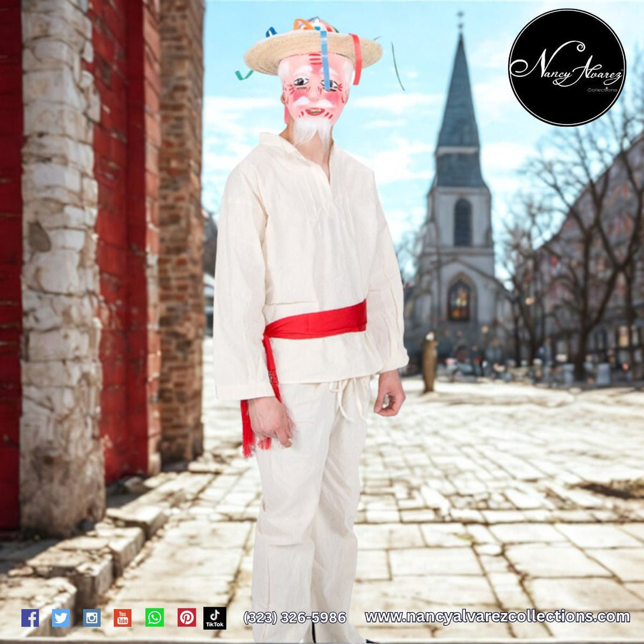Click the Pinterest icon

tap(186, 618)
